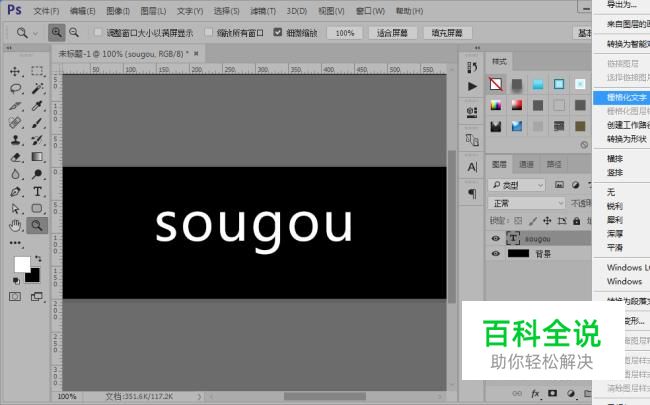
Task: Select the Clone Stamp tool
Action: click(x=15, y=140)
